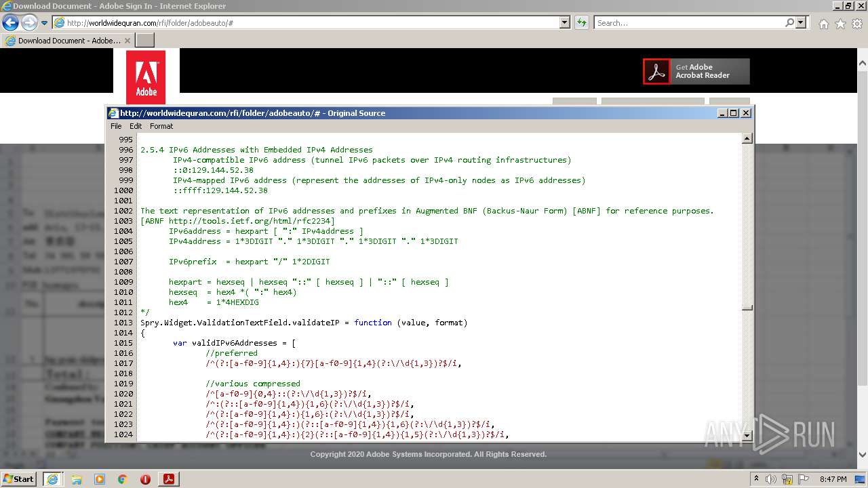Open Format menu in Original Source window
868x488 pixels.
point(161,126)
